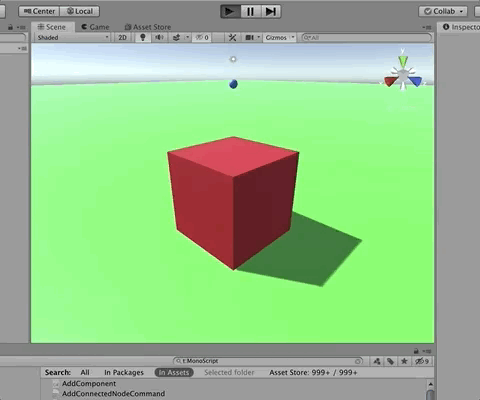Click Selected folder search scope
480x400 pixels.
(229, 372)
